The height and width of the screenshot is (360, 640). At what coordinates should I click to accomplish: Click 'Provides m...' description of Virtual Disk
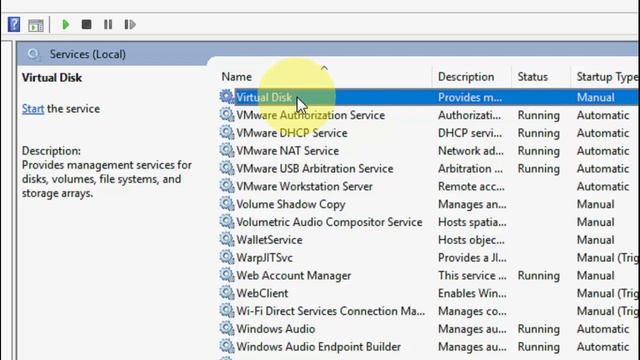(x=470, y=97)
